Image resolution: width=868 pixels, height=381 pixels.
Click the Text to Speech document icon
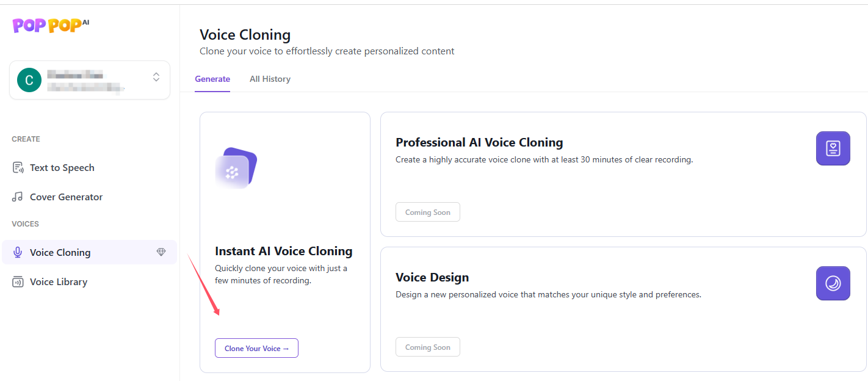18,168
